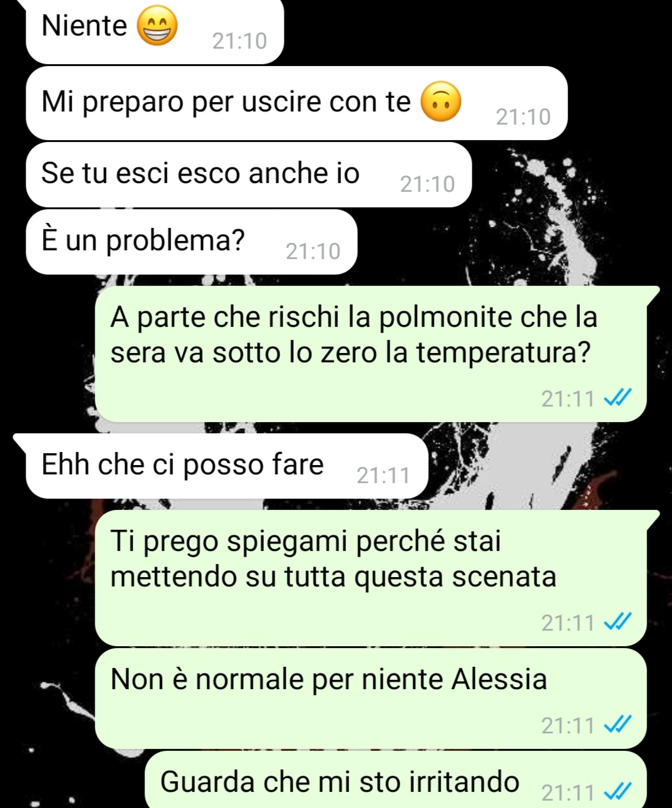672x808 pixels.
Task: Select the "Niente" message bubble
Action: [x=154, y=30]
